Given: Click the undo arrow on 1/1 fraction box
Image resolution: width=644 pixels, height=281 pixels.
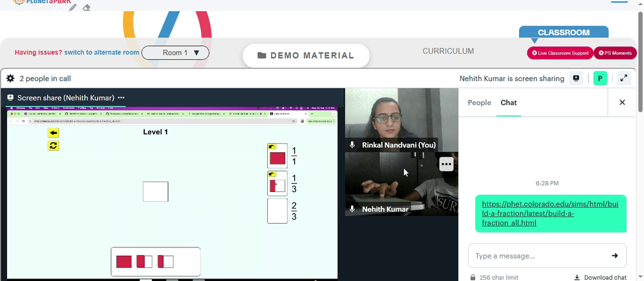Looking at the screenshot, I should coord(272,146).
